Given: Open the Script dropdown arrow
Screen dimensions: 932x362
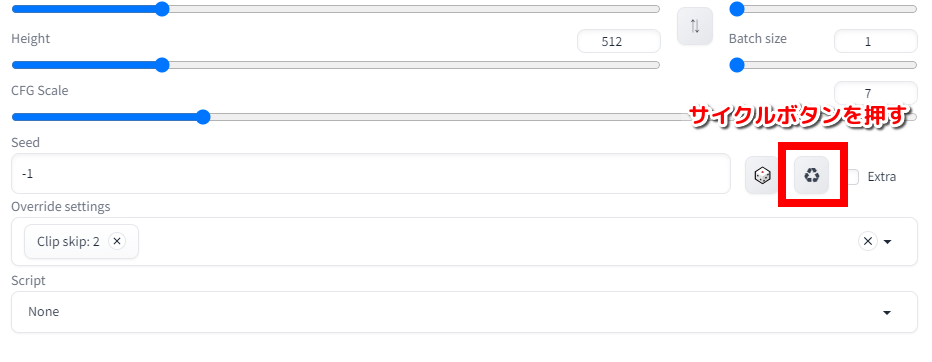Looking at the screenshot, I should (887, 313).
